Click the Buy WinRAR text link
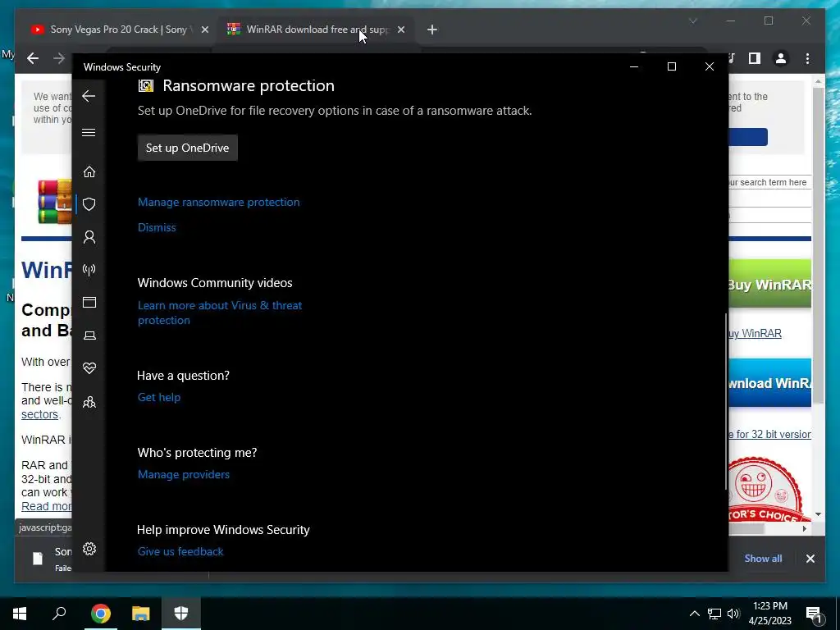The image size is (840, 630). click(x=756, y=333)
